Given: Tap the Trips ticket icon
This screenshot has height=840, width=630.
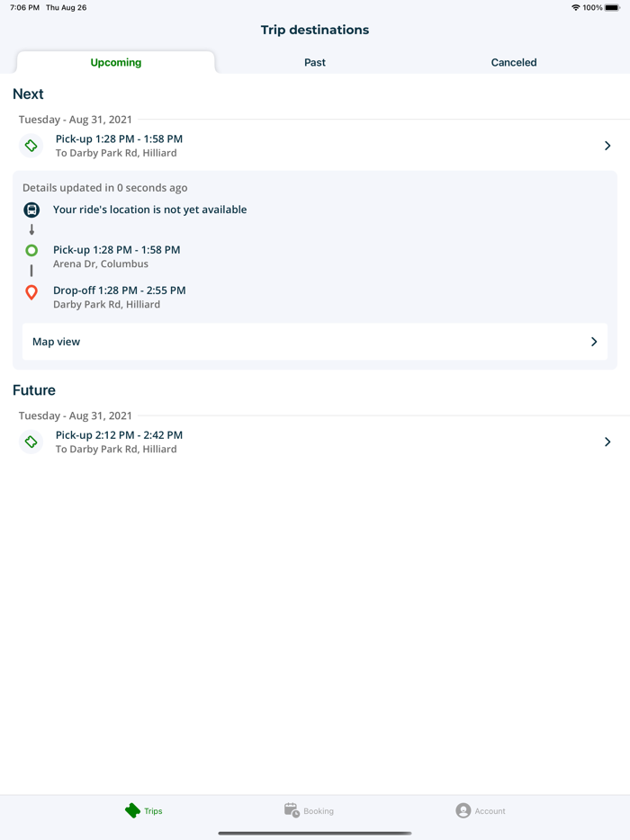Looking at the screenshot, I should tap(132, 810).
